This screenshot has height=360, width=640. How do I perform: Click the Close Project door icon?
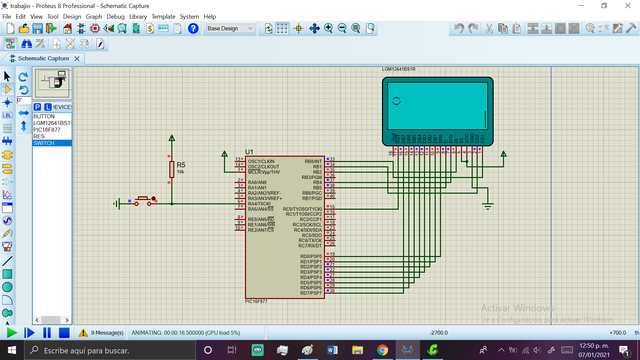[51, 29]
